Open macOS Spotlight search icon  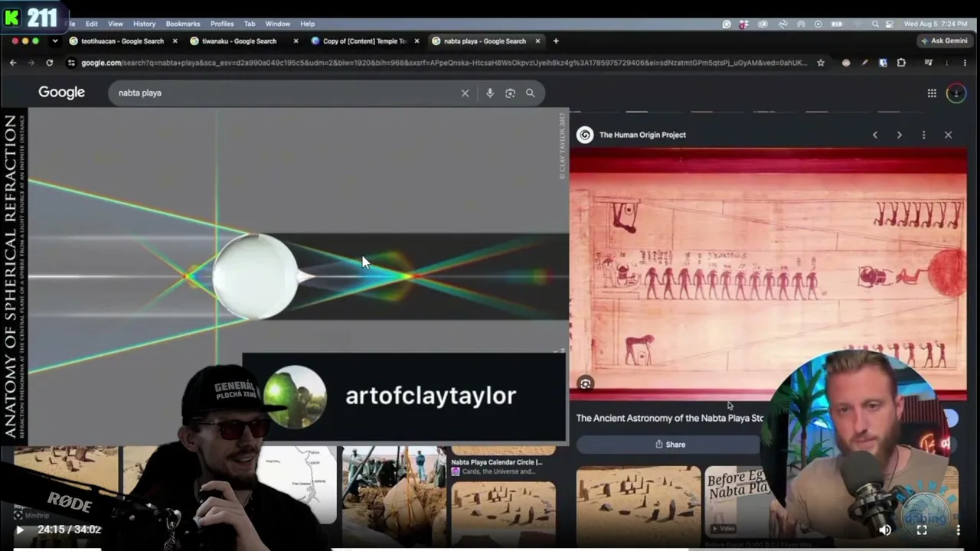(x=875, y=24)
